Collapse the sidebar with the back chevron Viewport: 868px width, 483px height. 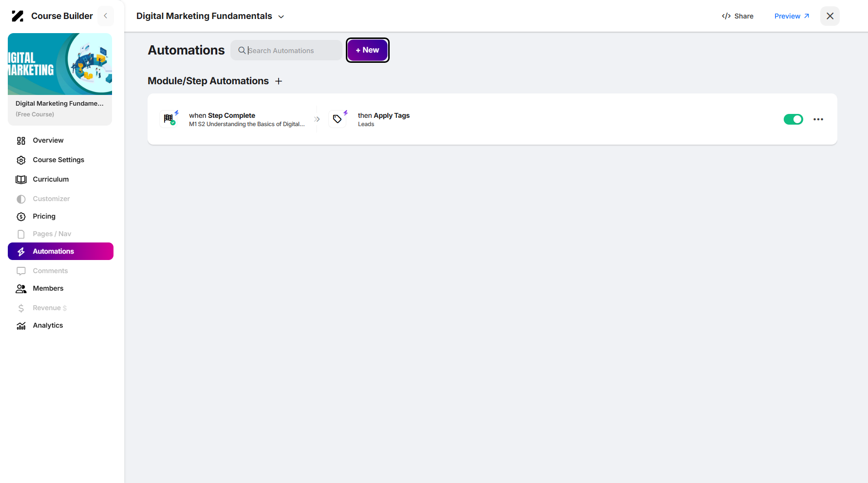pos(105,16)
